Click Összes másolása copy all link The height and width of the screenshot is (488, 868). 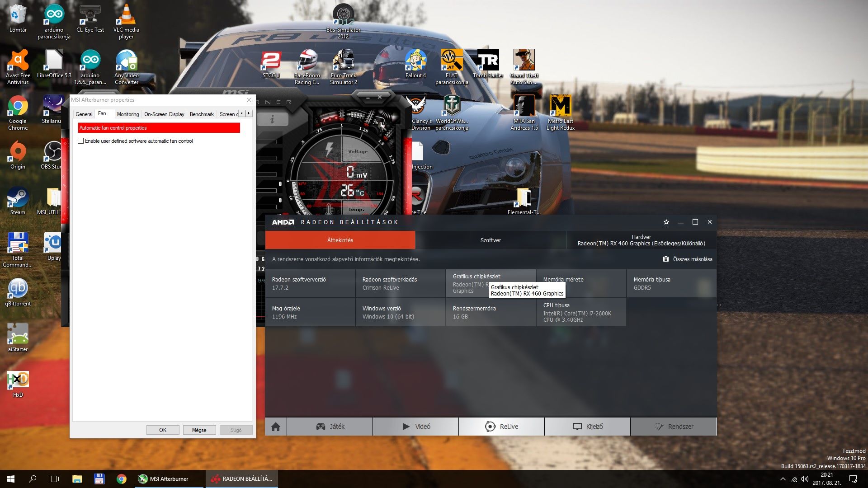click(688, 259)
